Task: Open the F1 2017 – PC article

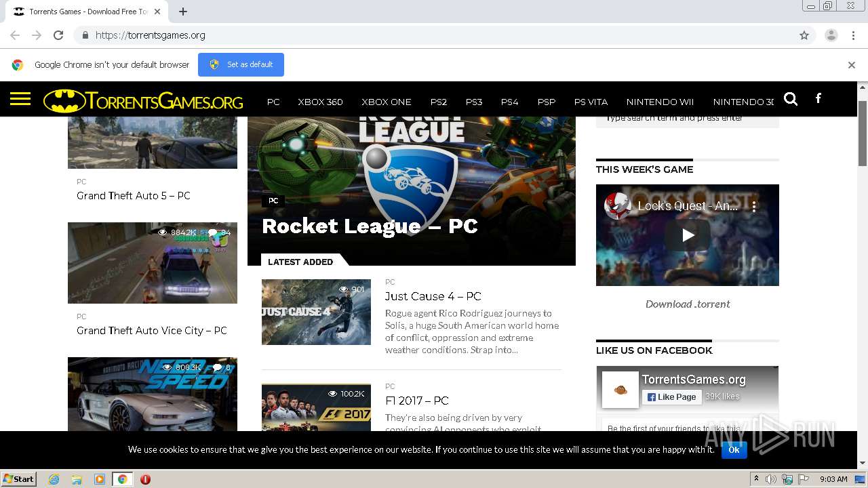Action: [x=417, y=401]
